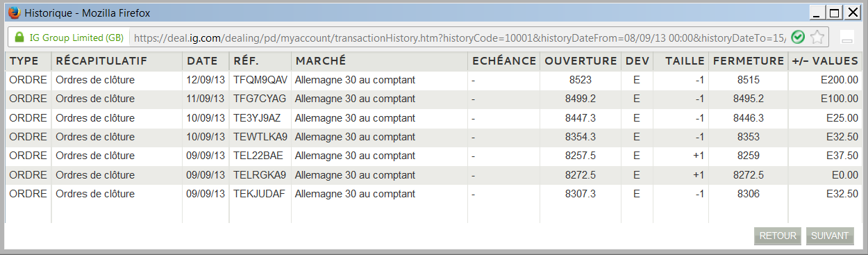
Task: Click the E25.00 profit value
Action: tap(842, 118)
